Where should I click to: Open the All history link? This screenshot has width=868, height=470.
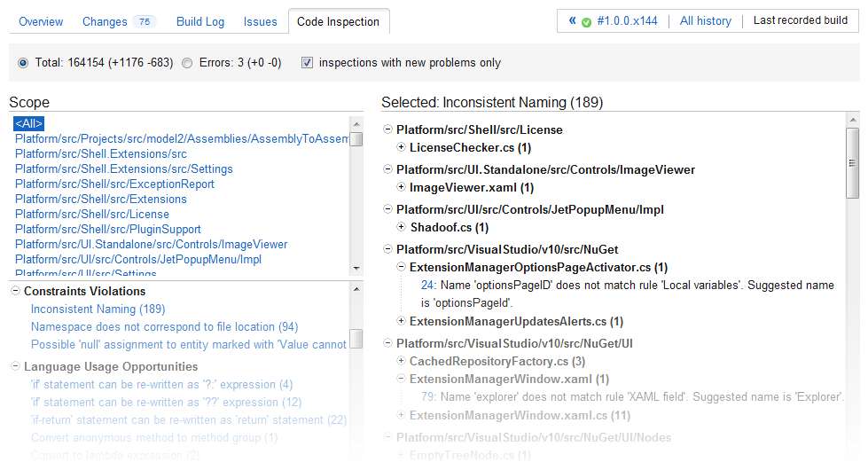705,20
